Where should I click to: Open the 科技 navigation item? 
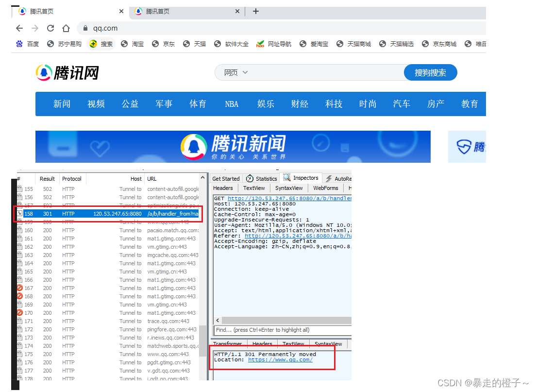[334, 103]
